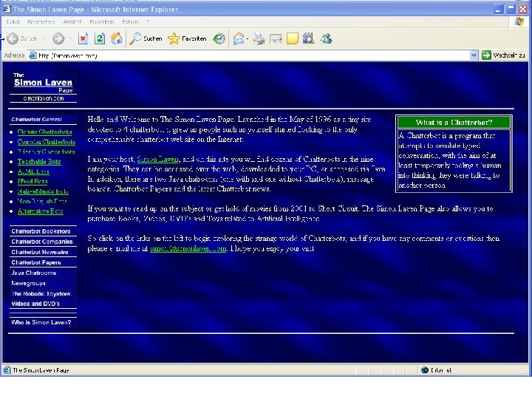Open the Bearbeiten menu
Image resolution: width=532 pixels, height=399 pixels.
coord(41,21)
